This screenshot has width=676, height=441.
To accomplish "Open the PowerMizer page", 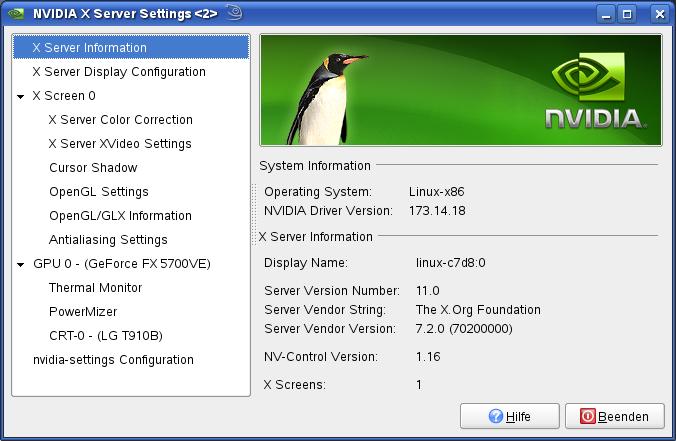I will [83, 312].
